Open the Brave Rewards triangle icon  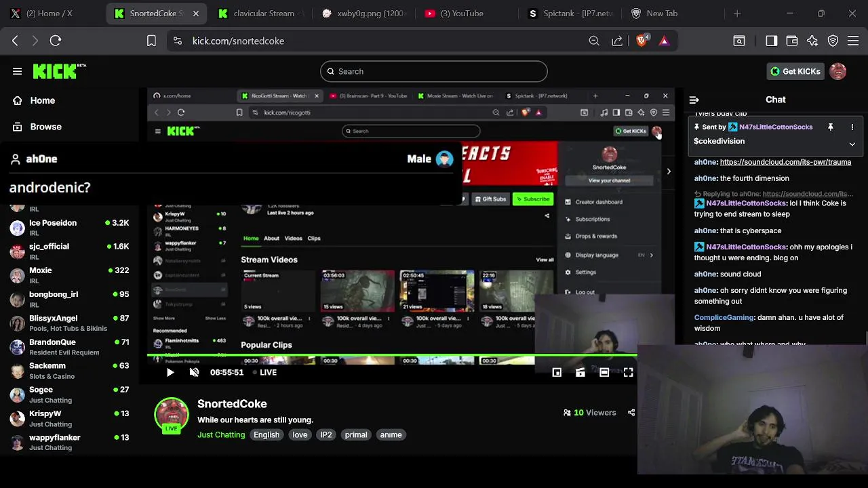click(x=664, y=41)
